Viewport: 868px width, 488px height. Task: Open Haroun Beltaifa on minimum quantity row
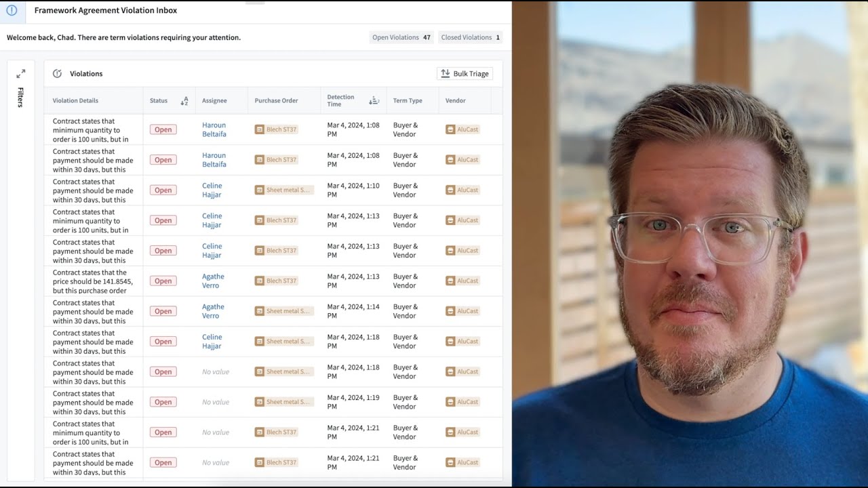click(214, 129)
